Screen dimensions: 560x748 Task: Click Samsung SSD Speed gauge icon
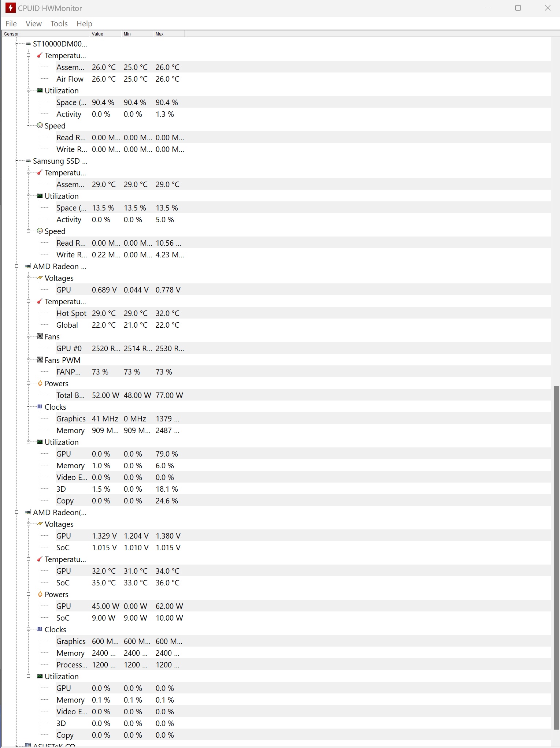pyautogui.click(x=40, y=231)
